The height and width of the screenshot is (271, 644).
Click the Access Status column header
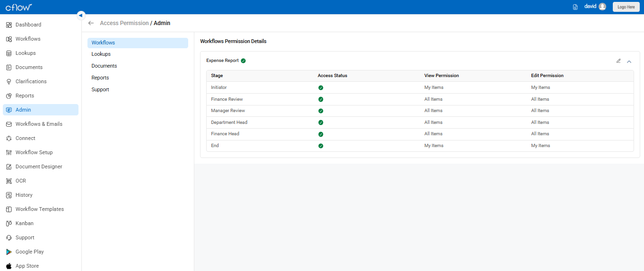click(332, 76)
